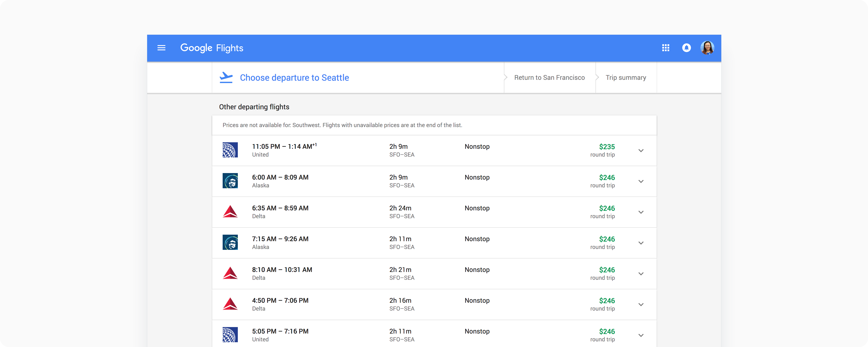Click $246 price on 5:05 PM United flight
Viewport: 868px width, 347px height.
[607, 332]
